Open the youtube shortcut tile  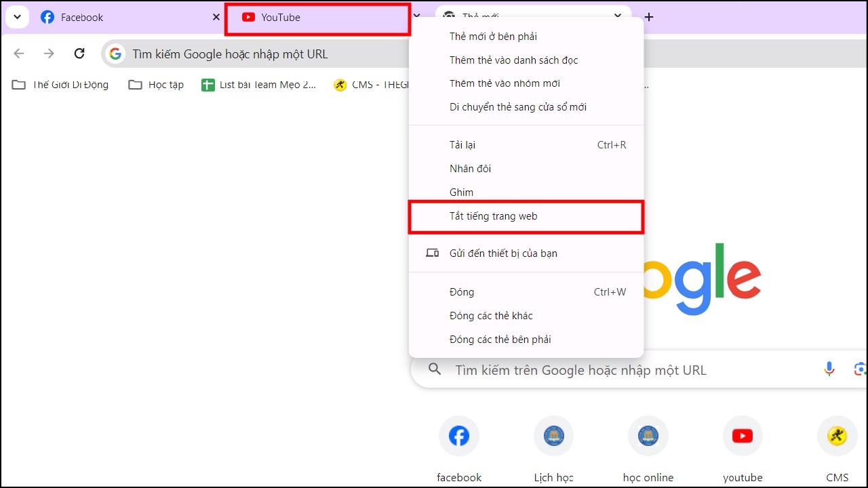click(x=743, y=449)
